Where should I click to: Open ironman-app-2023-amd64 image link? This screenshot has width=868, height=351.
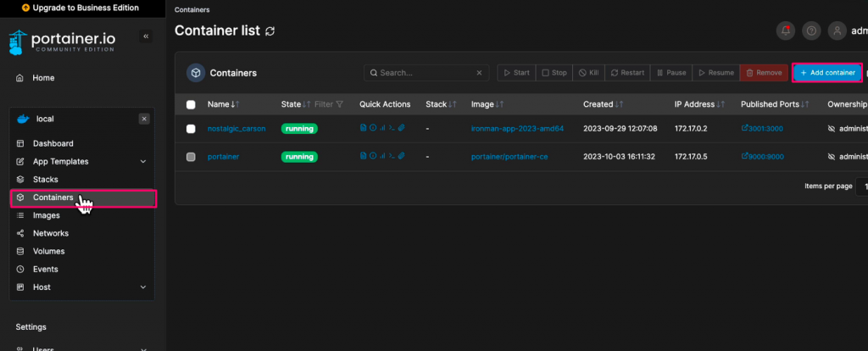tap(517, 128)
